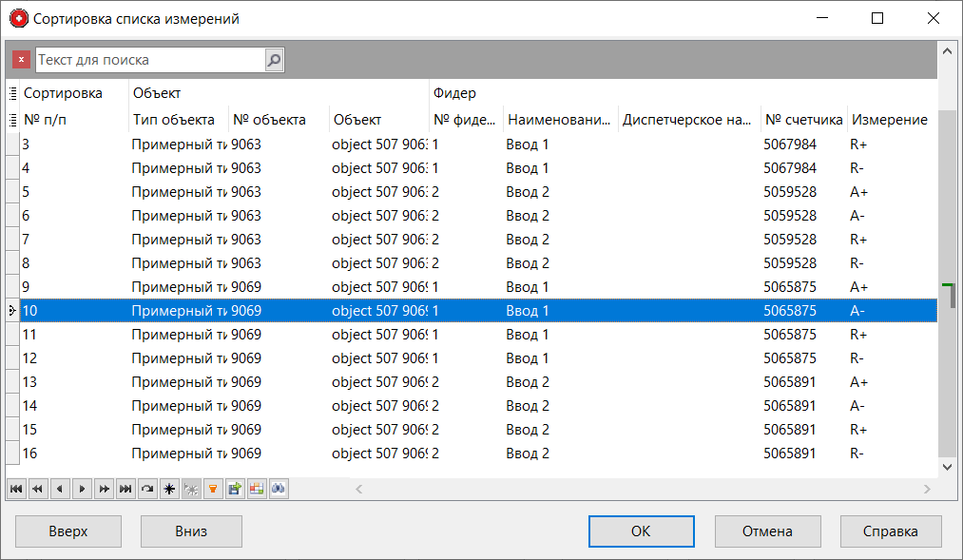
Task: Sort by the № счетчика column header
Action: pos(802,119)
